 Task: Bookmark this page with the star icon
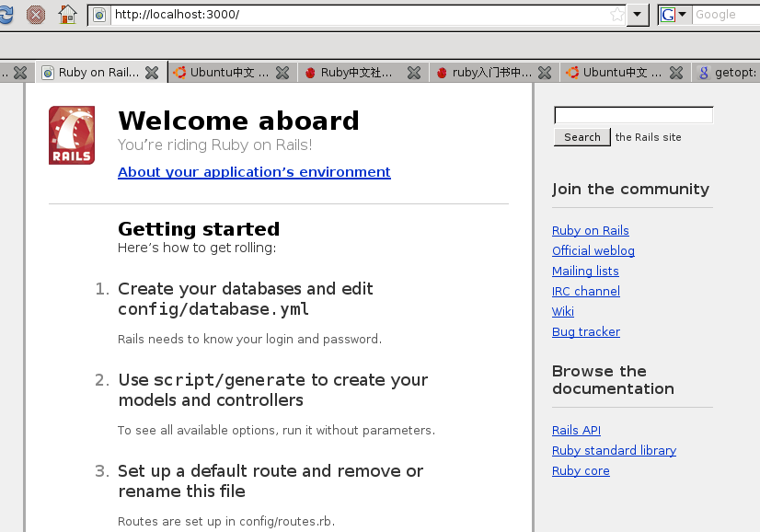point(617,15)
